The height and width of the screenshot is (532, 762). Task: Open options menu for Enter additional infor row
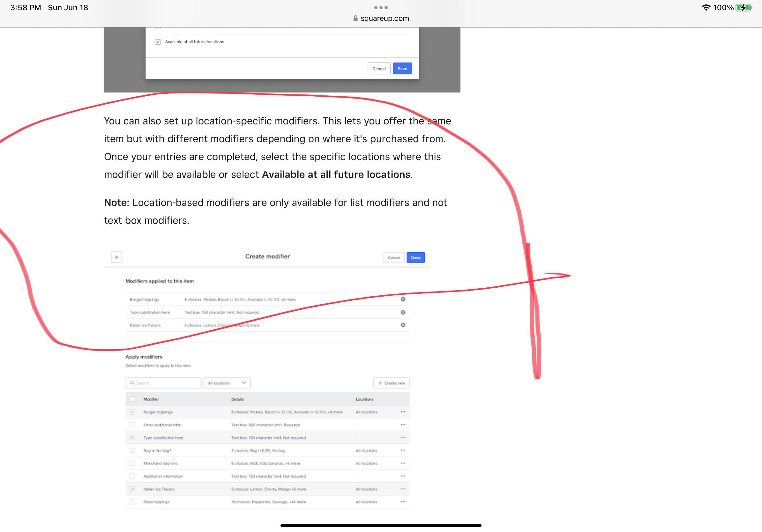[403, 425]
